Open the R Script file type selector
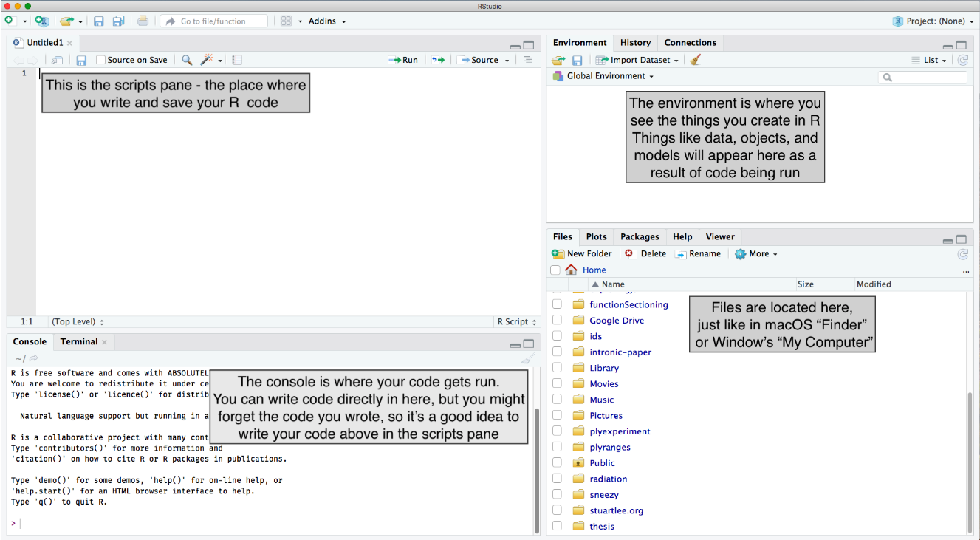980x540 pixels. tap(517, 321)
